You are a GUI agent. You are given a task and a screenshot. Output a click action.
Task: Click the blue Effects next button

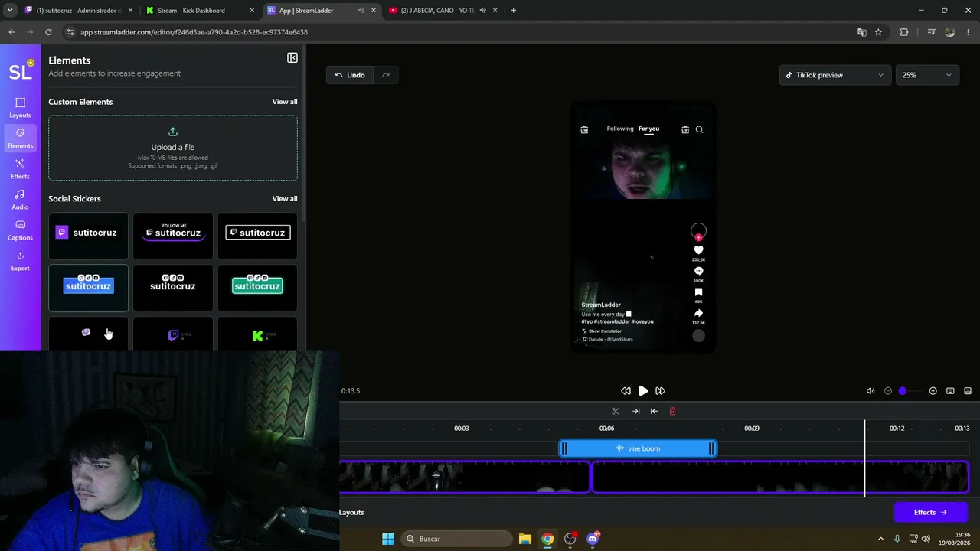pos(930,513)
